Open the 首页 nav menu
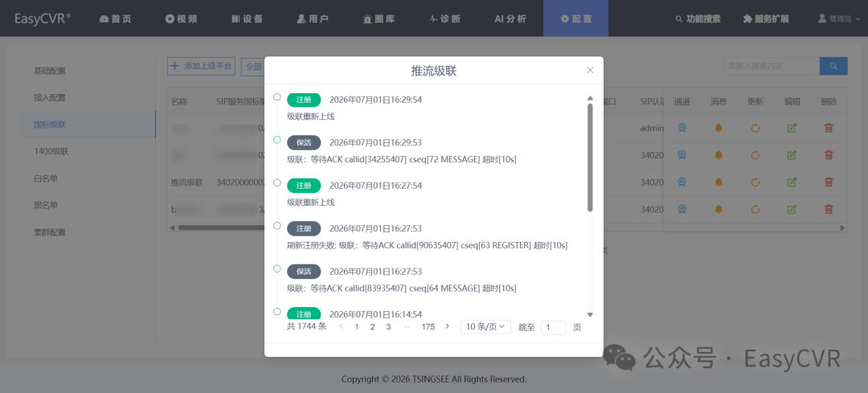 pos(116,18)
